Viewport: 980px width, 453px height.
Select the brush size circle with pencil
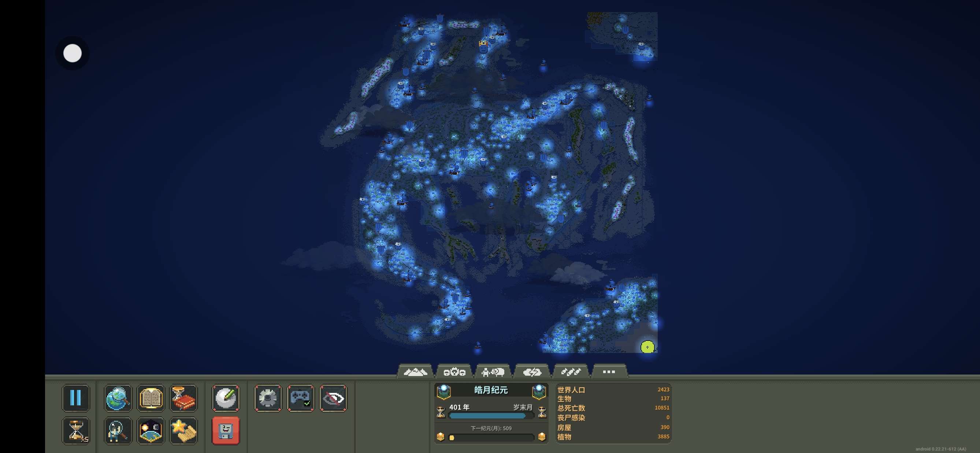click(x=226, y=398)
